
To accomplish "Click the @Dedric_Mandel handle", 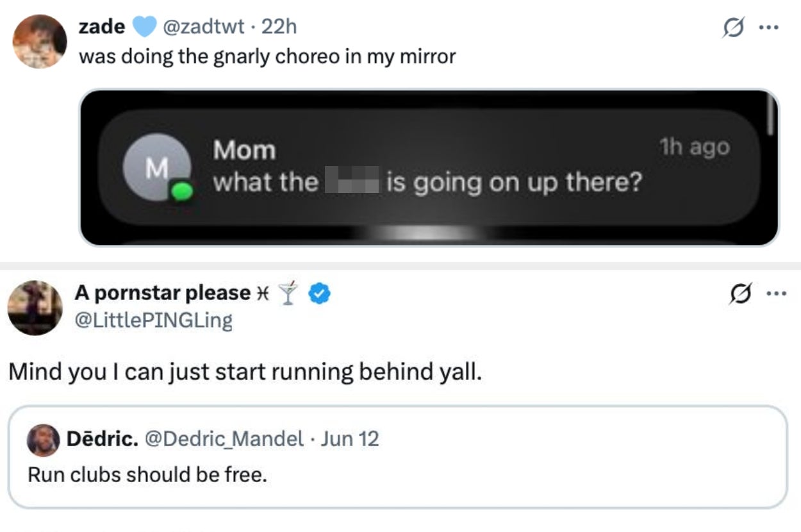I will [225, 439].
